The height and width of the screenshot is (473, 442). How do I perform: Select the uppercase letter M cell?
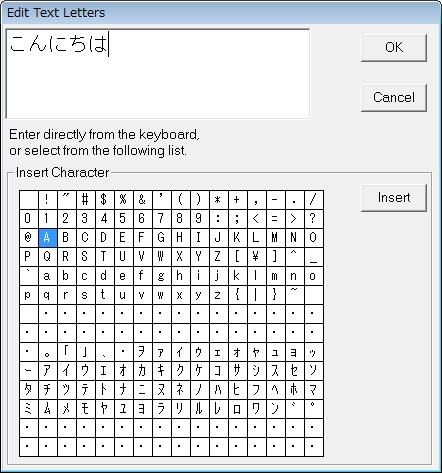(x=276, y=238)
